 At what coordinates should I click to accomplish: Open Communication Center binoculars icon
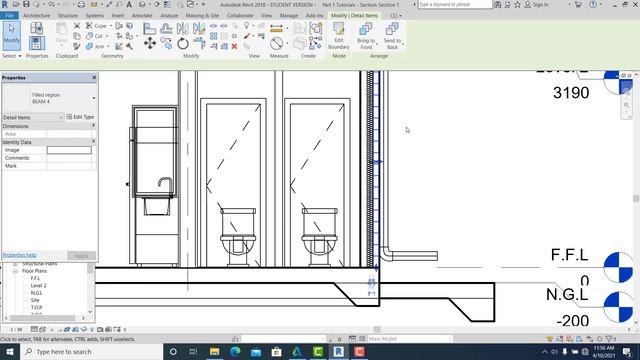(497, 4)
